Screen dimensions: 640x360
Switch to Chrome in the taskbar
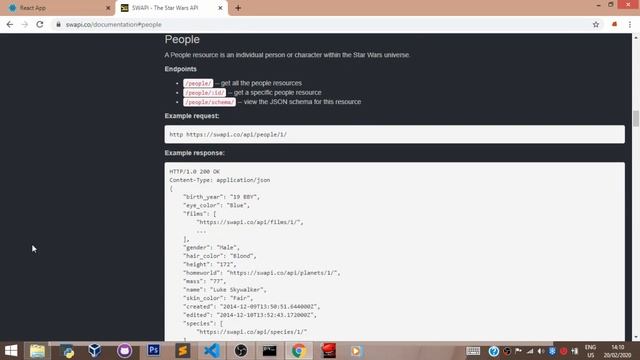point(299,351)
